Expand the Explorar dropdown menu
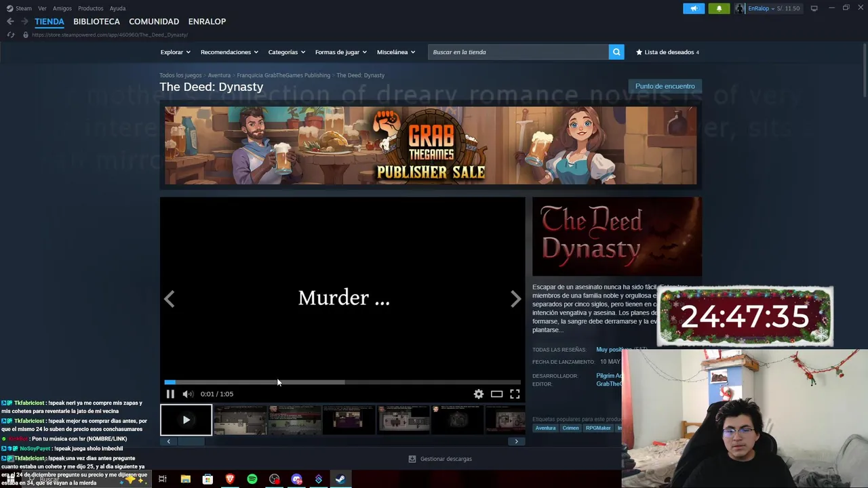This screenshot has height=488, width=868. [x=175, y=52]
